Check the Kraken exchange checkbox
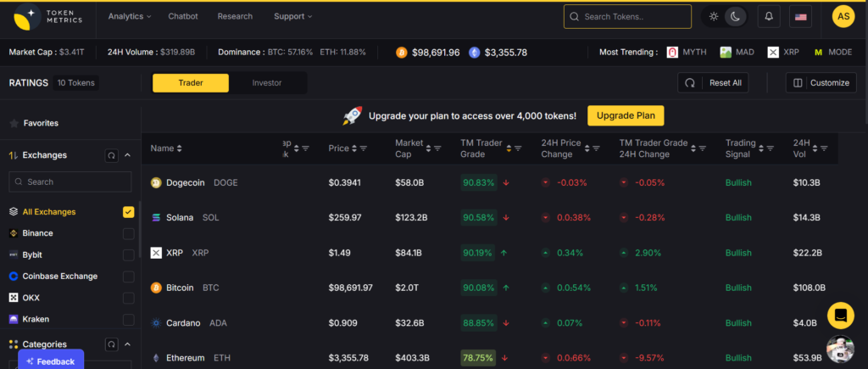Image resolution: width=868 pixels, height=369 pixels. 129,320
